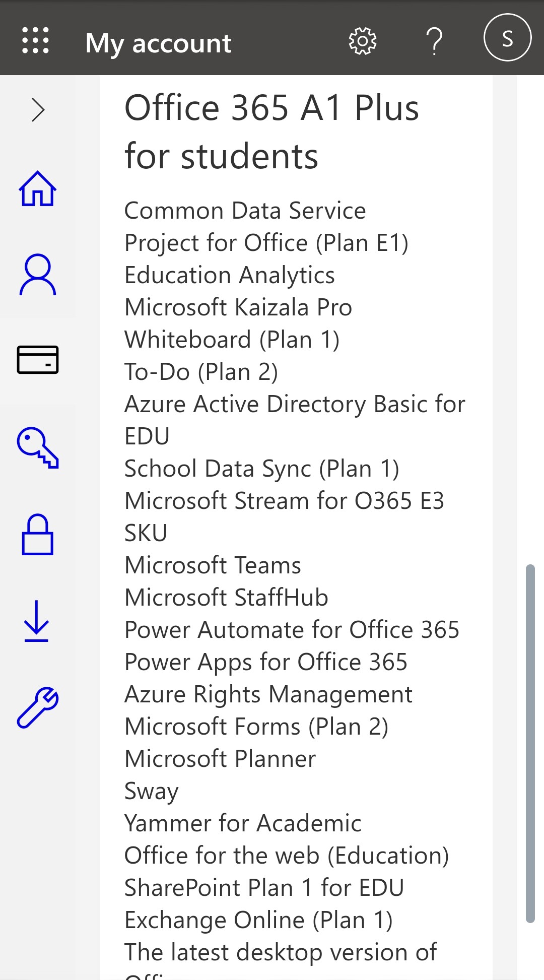The image size is (544, 980).
Task: Open the app launcher waffle icon
Action: (36, 40)
